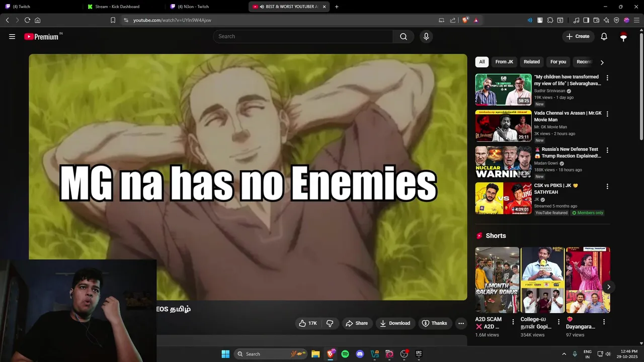Dislike the video with thumbs-down icon
This screenshot has width=644, height=362.
point(330,323)
